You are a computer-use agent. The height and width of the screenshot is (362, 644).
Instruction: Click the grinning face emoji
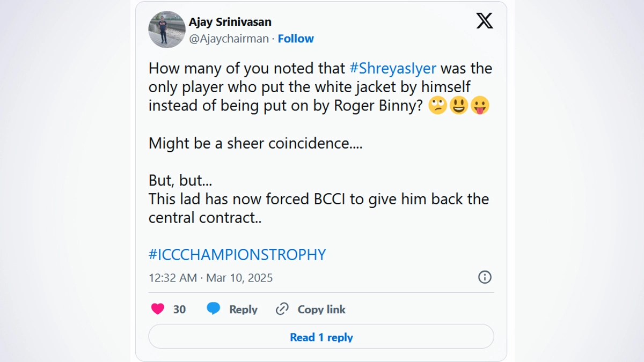(x=459, y=106)
